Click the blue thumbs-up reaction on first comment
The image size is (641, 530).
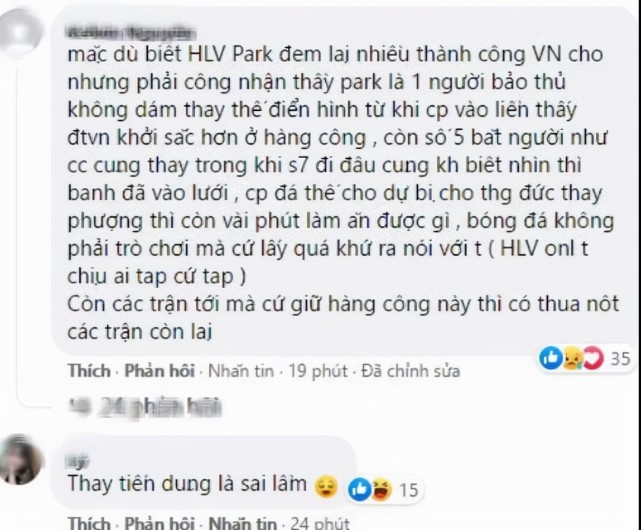pyautogui.click(x=551, y=358)
